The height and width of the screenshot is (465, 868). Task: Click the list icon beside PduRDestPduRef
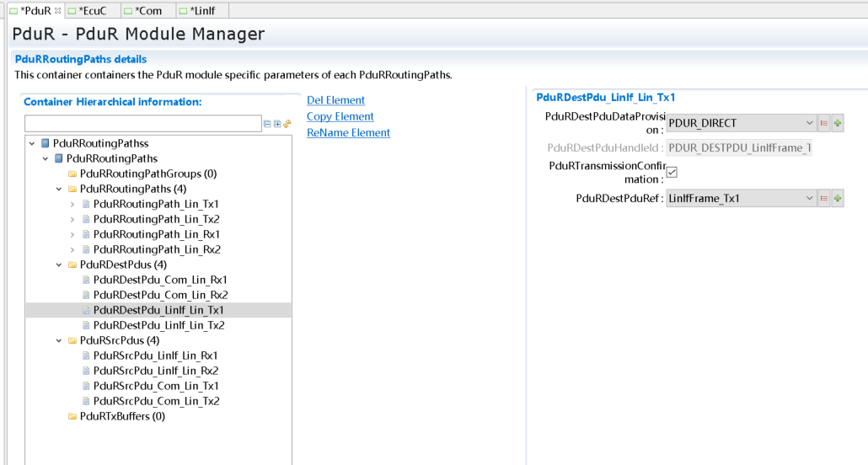(824, 199)
